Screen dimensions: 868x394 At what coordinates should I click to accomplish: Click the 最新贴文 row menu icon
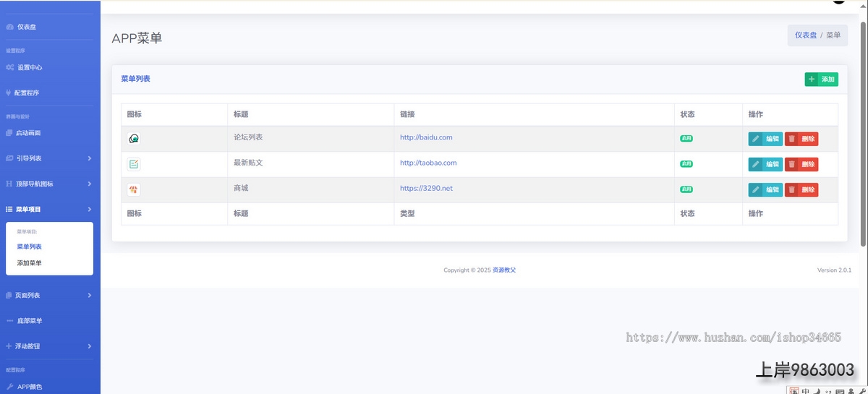(x=134, y=164)
